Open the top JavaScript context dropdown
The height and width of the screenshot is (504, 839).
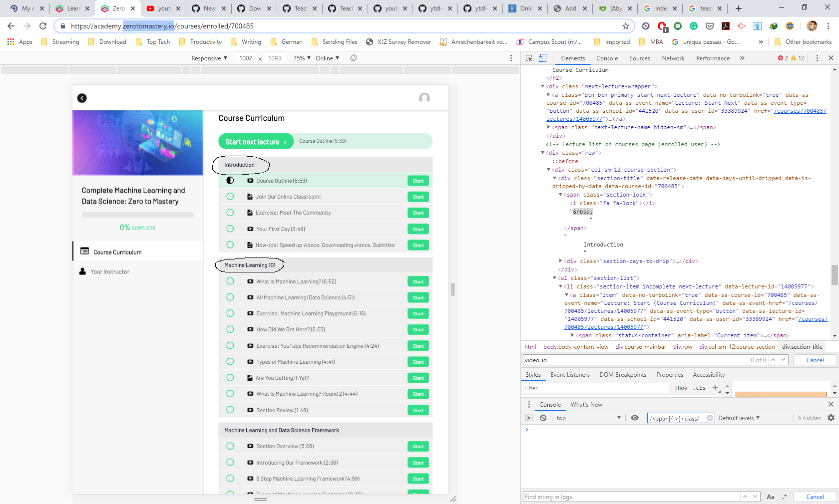click(x=588, y=418)
